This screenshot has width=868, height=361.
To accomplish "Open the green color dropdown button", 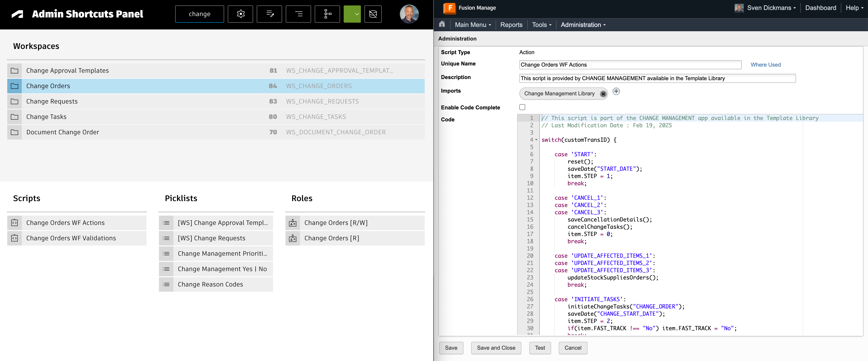I will coord(352,14).
